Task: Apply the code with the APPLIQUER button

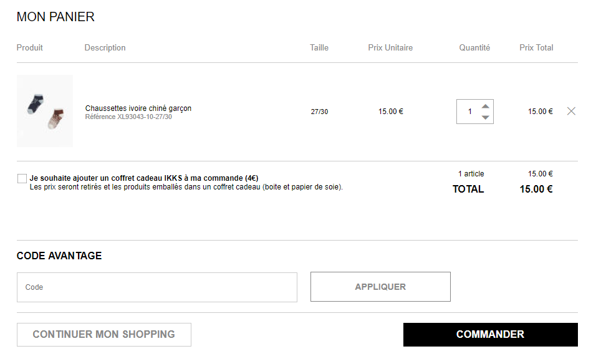Action: [x=380, y=287]
